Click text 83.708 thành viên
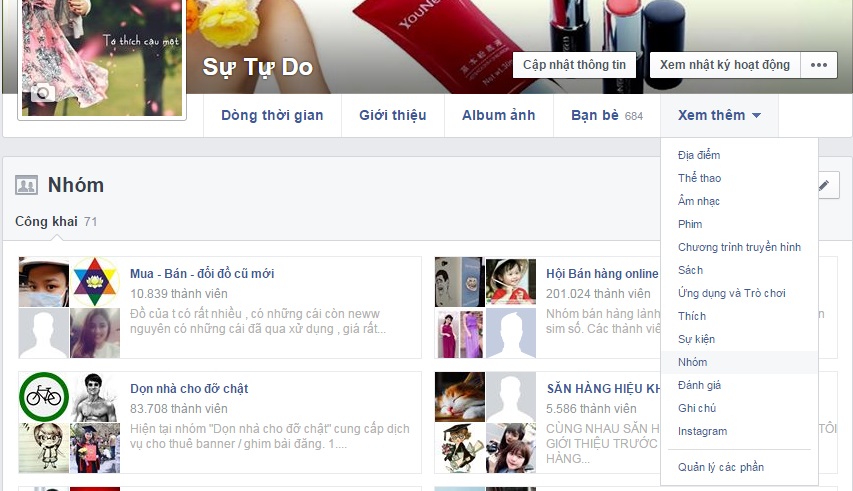853x491 pixels. tap(179, 409)
